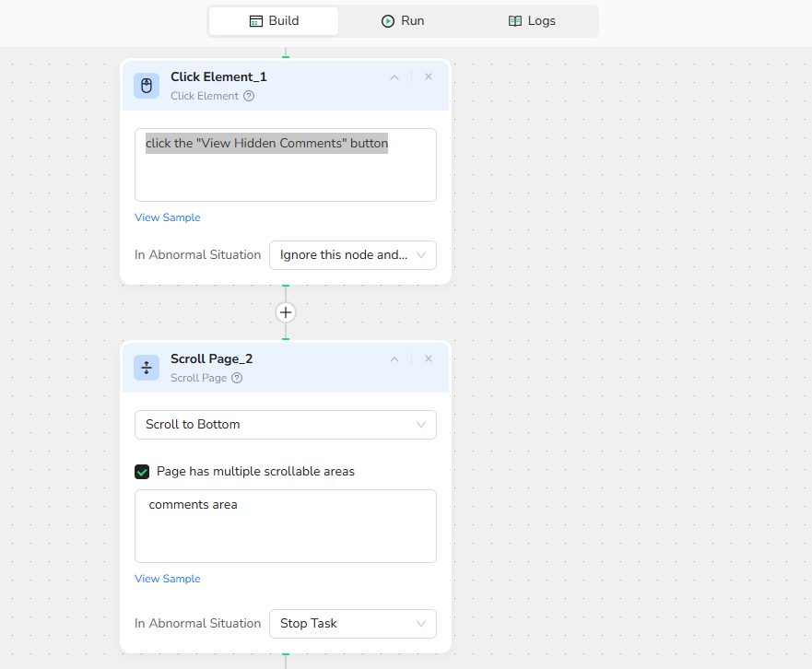Click the mouse icon on Click Element_1 node
This screenshot has height=669, width=812.
[146, 86]
